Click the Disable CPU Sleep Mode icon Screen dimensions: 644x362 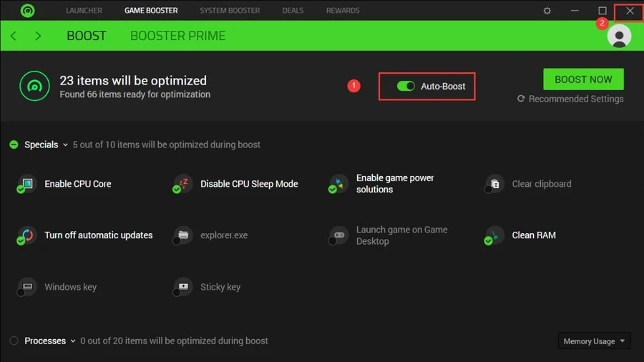point(182,184)
